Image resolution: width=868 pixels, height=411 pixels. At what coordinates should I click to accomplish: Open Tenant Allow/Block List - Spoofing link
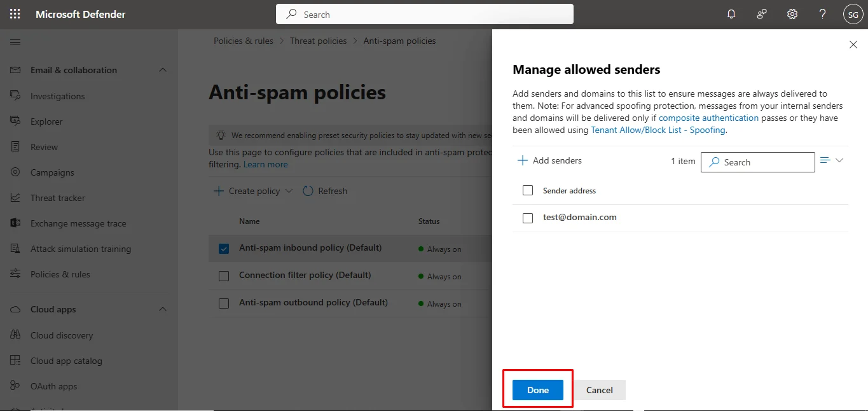658,130
